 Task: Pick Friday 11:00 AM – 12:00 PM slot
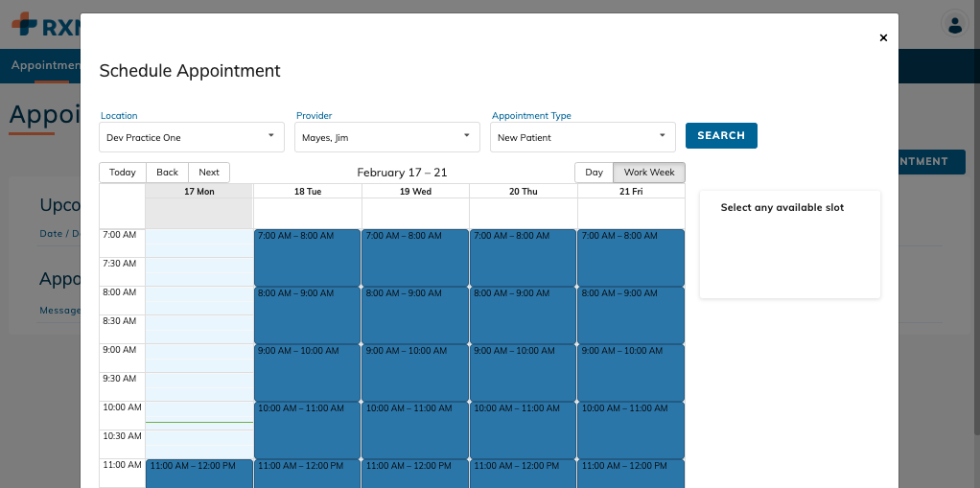tap(631, 474)
